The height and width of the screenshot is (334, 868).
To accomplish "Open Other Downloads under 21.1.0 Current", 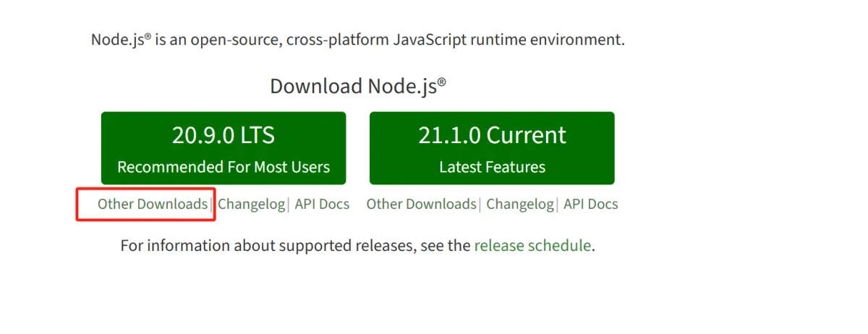I will coord(421,204).
